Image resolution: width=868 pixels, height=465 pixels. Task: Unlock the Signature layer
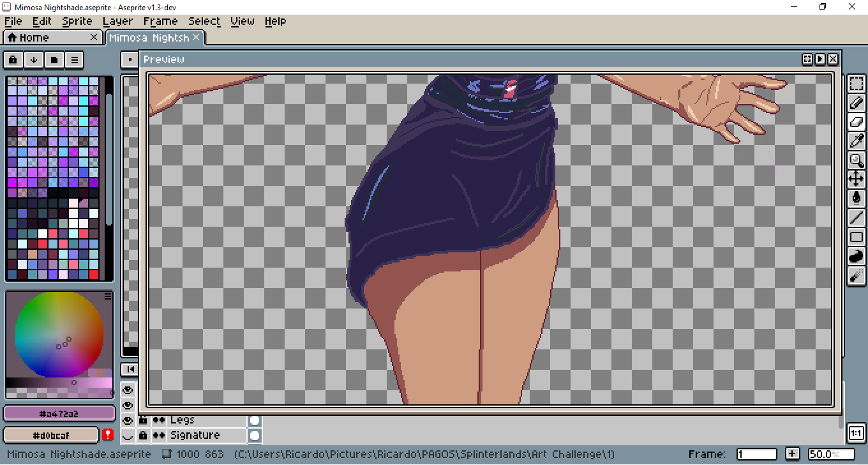(x=143, y=436)
